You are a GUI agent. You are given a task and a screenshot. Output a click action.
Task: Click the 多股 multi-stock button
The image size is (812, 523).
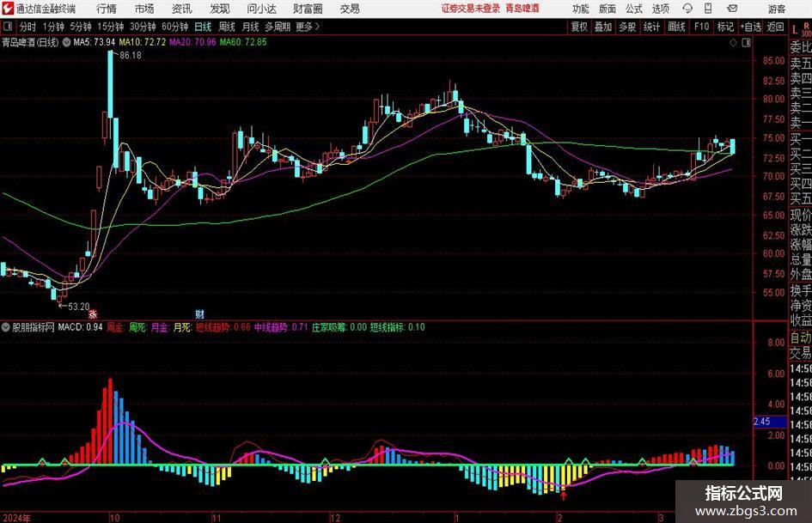tap(627, 27)
